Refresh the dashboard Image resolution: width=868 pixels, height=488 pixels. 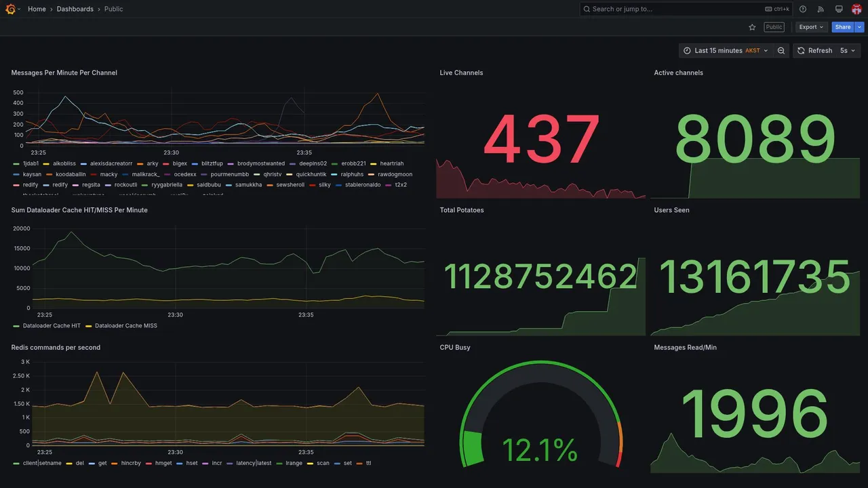point(814,51)
